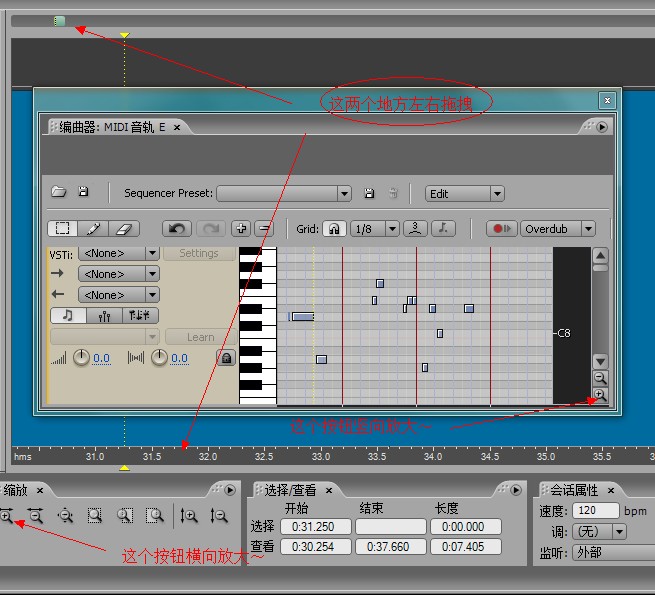Viewport: 655px width, 595px height.
Task: Select the 缩放 panel tab
Action: coord(15,490)
